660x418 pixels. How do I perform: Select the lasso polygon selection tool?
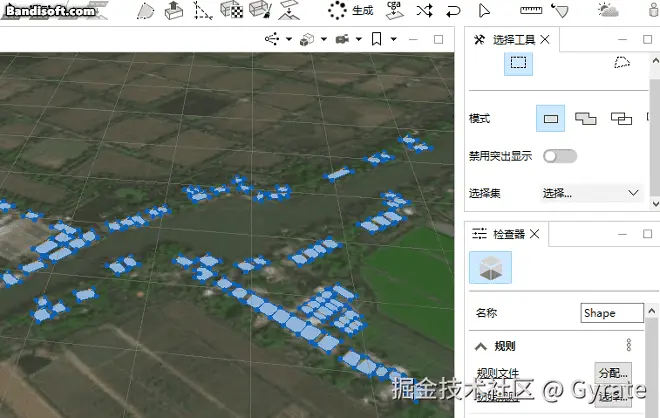click(x=622, y=63)
